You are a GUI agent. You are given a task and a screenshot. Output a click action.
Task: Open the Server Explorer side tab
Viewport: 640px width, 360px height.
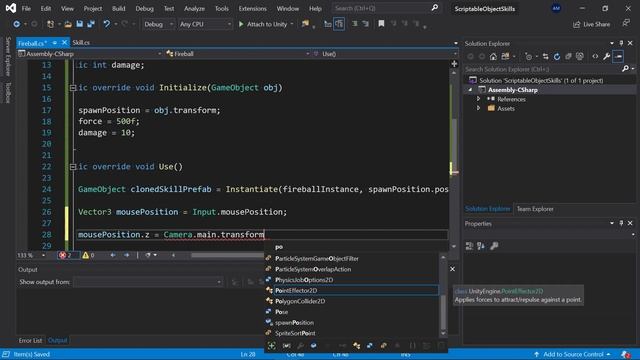tap(8, 56)
